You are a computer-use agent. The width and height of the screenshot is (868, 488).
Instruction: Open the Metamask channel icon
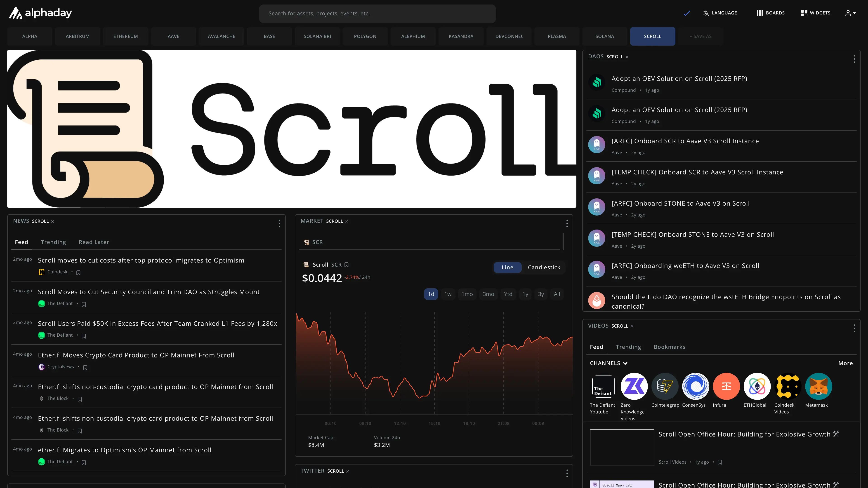818,386
